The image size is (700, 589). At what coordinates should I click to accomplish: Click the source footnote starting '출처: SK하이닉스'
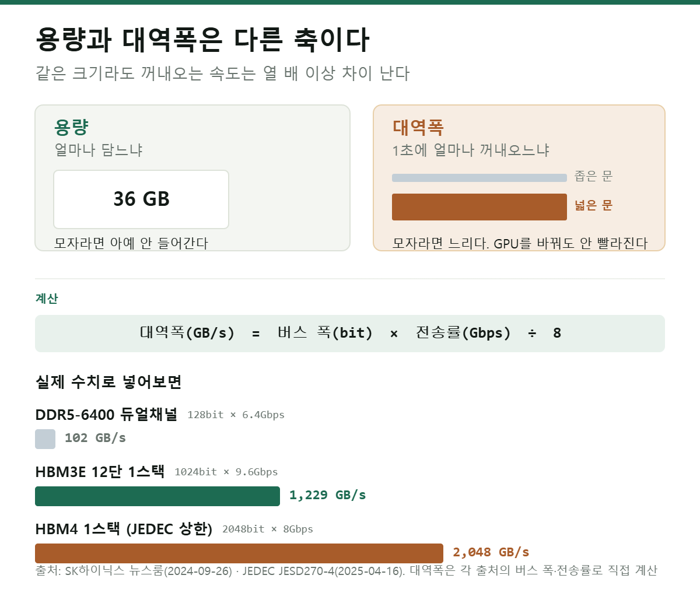click(346, 570)
